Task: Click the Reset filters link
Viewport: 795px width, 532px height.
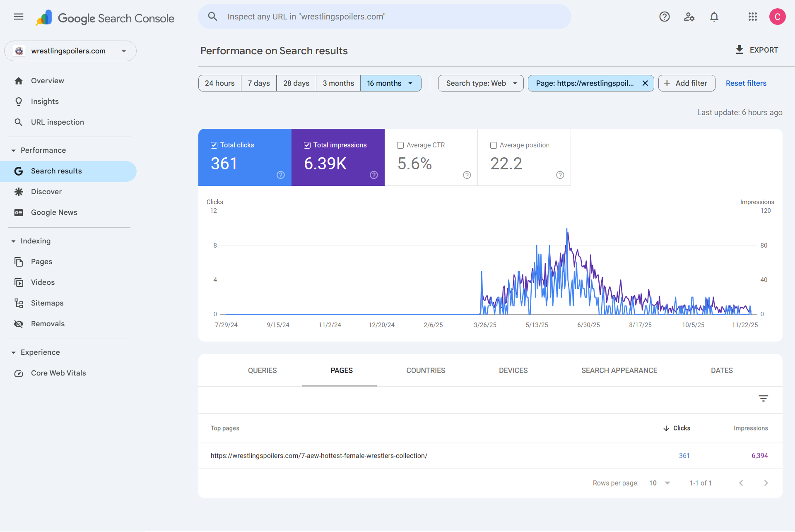Action: [x=746, y=83]
